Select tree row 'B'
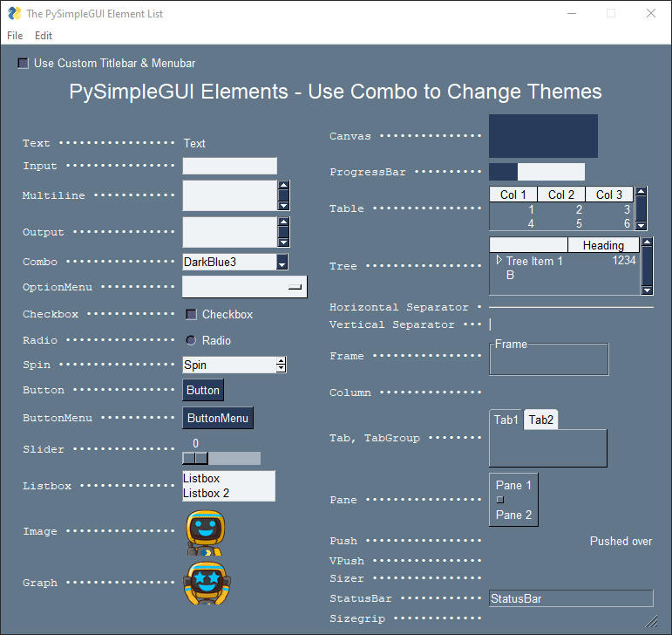Image resolution: width=672 pixels, height=635 pixels. pyautogui.click(x=510, y=275)
